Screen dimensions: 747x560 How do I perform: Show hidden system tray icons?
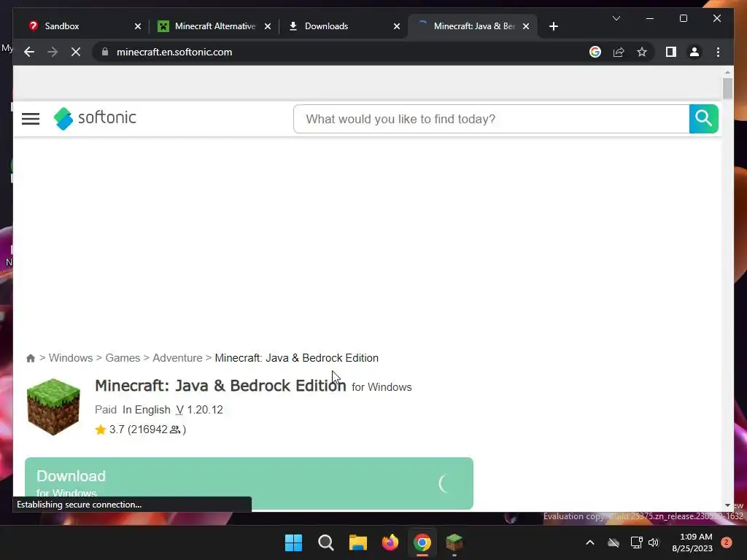[589, 542]
